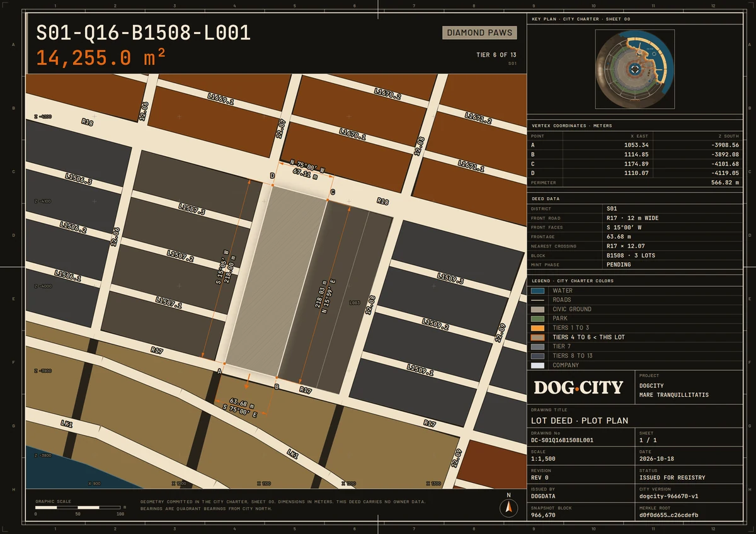Select the TIERS 1 TO 3 swatch
The width and height of the screenshot is (756, 534).
click(x=537, y=328)
